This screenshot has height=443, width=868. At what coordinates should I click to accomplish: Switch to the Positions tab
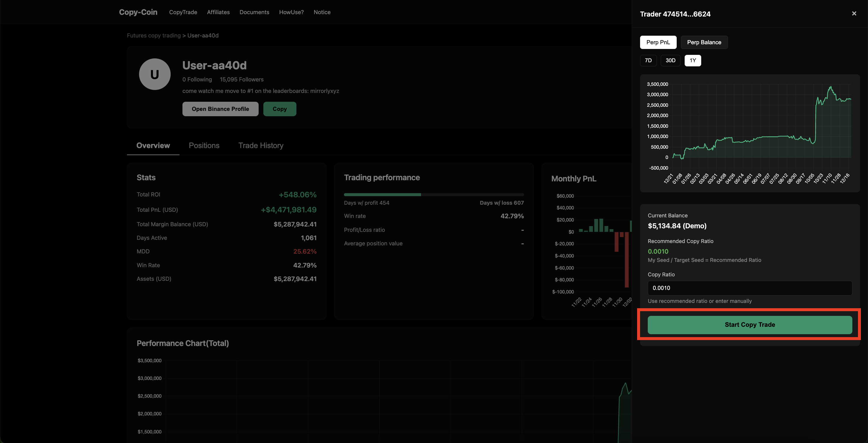point(204,146)
